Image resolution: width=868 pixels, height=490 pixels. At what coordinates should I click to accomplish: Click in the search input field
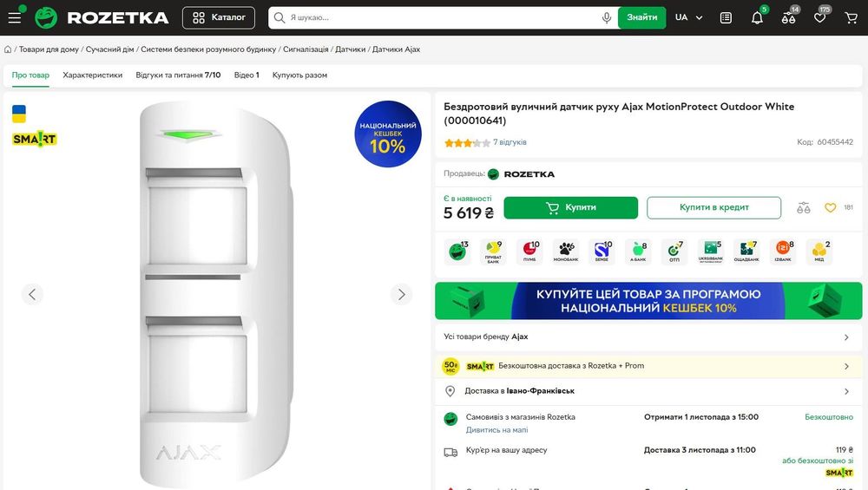(x=443, y=17)
